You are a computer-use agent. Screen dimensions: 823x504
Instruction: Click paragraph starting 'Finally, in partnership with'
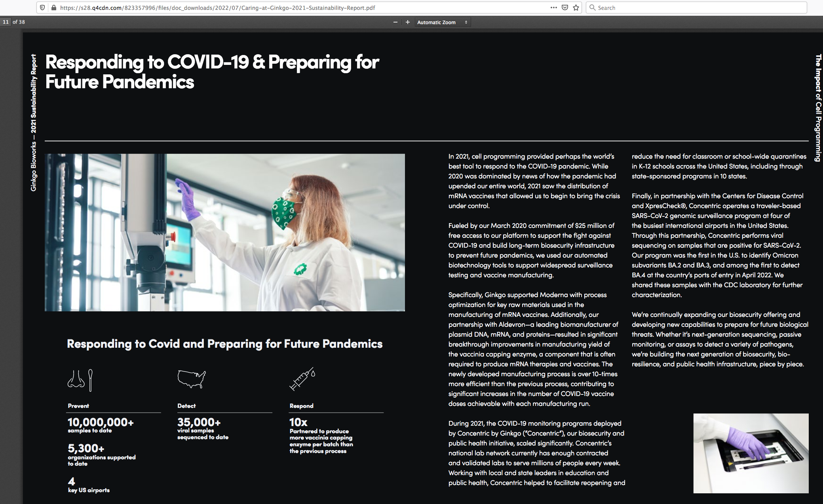[717, 245]
